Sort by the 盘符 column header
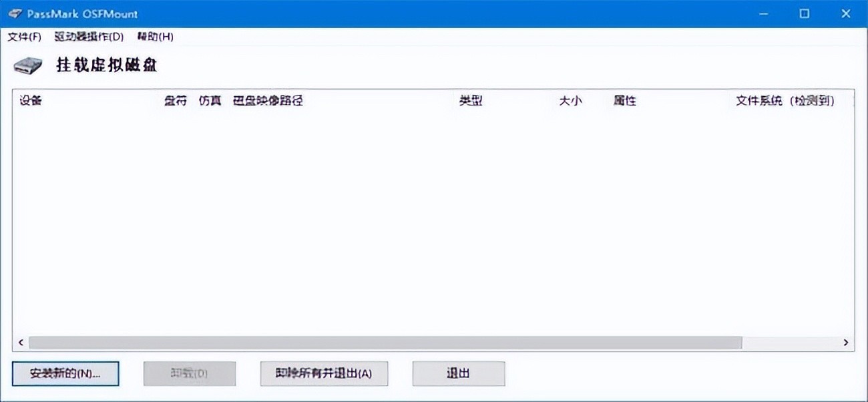 click(176, 101)
